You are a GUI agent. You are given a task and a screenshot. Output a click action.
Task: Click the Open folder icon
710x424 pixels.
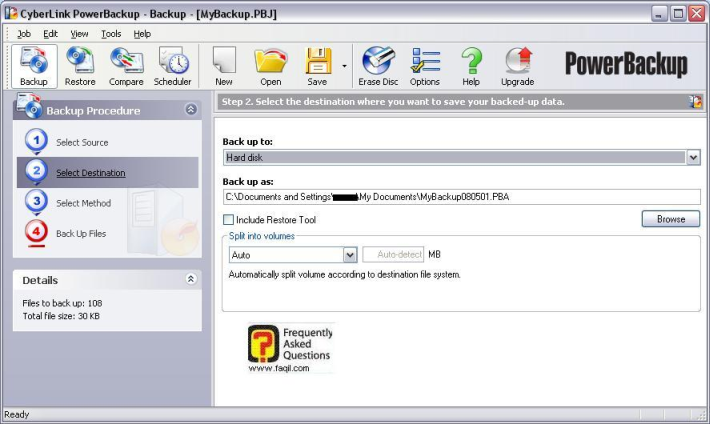270,66
